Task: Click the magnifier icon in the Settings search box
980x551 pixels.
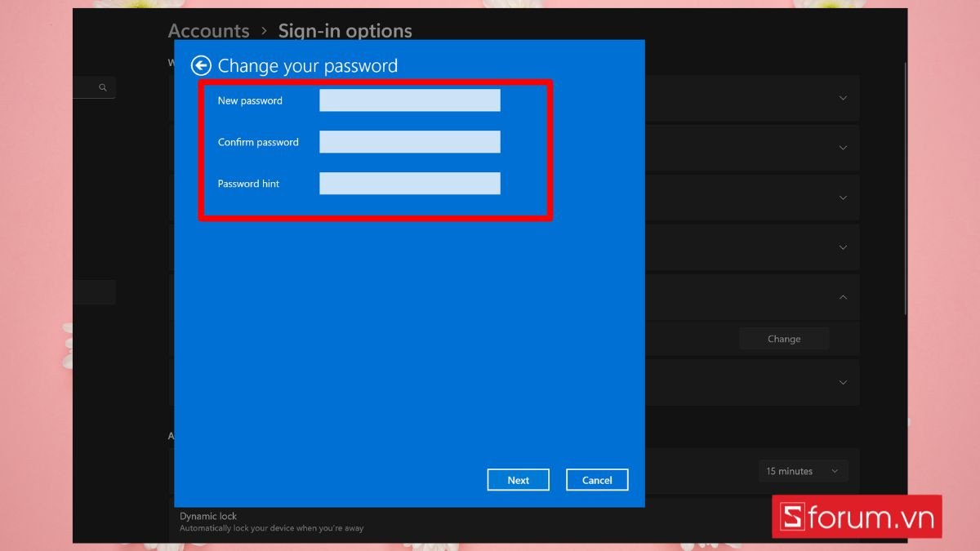Action: tap(103, 87)
